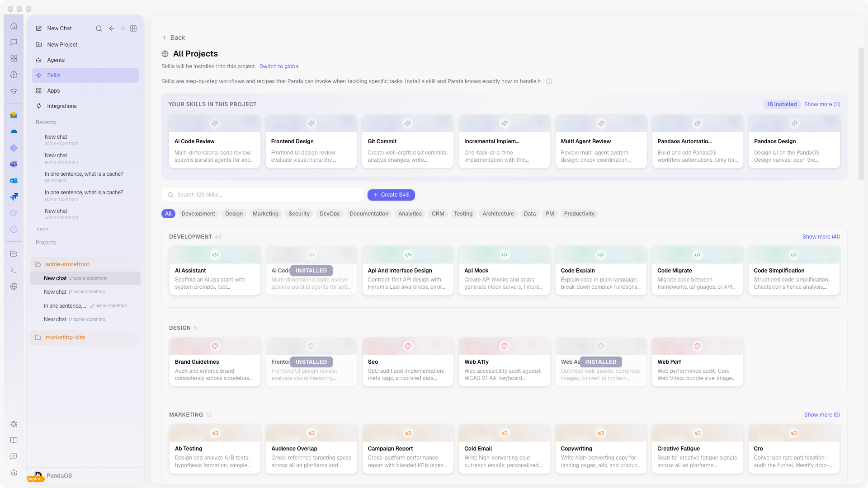The height and width of the screenshot is (488, 868).
Task: Expand the acme-storefront project folder
Action: click(x=85, y=264)
